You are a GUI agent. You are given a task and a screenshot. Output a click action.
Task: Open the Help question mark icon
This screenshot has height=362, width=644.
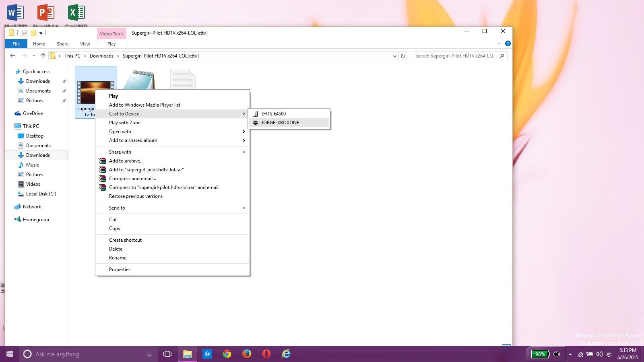(508, 43)
